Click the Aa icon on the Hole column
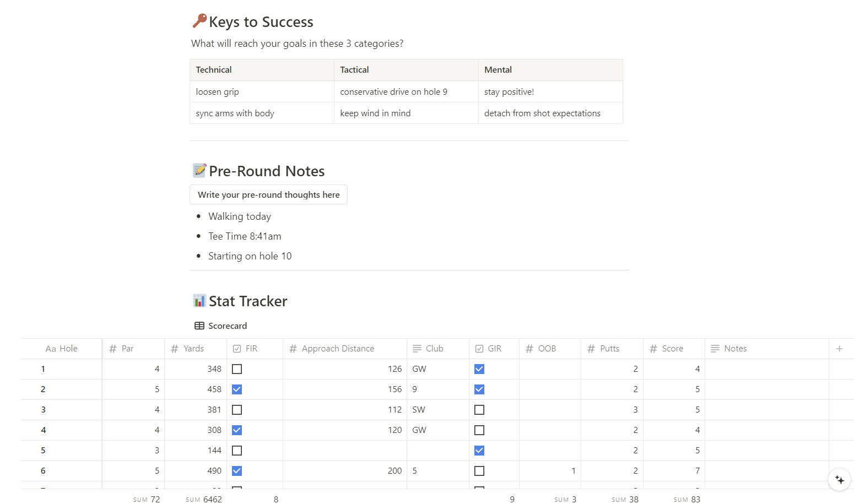This screenshot has height=504, width=854. [50, 348]
